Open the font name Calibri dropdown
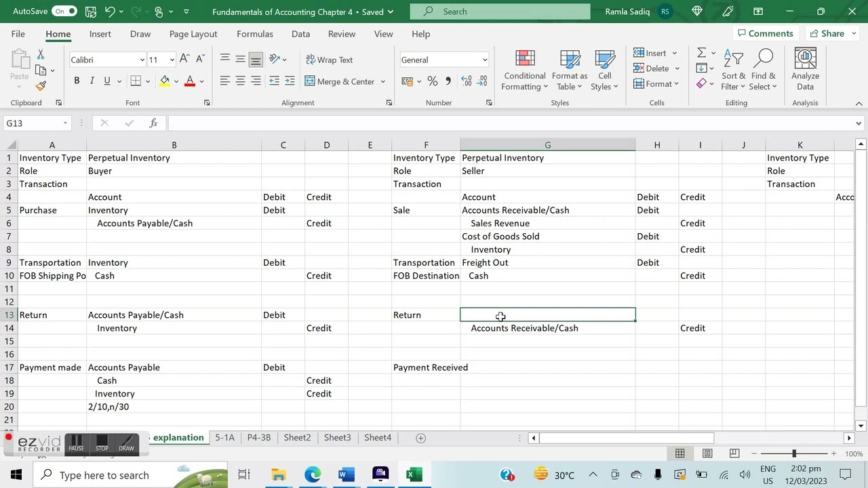Viewport: 868px width, 488px height. pos(142,60)
